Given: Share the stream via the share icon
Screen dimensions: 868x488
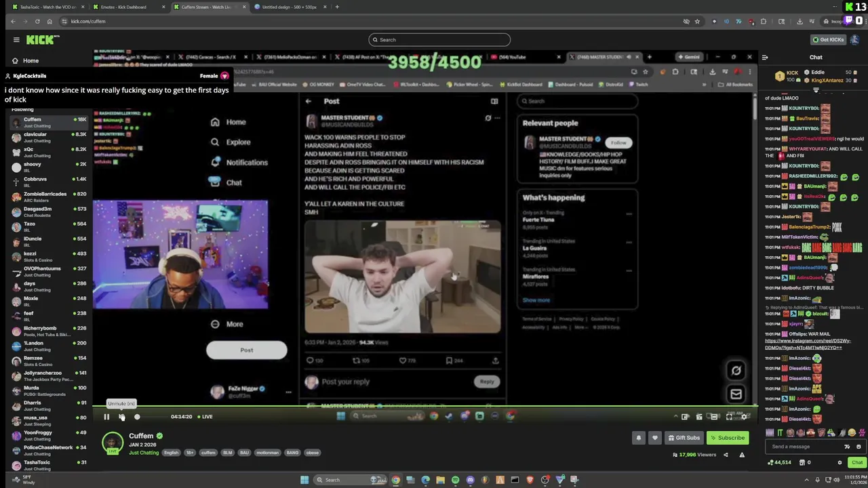Looking at the screenshot, I should pyautogui.click(x=726, y=455).
